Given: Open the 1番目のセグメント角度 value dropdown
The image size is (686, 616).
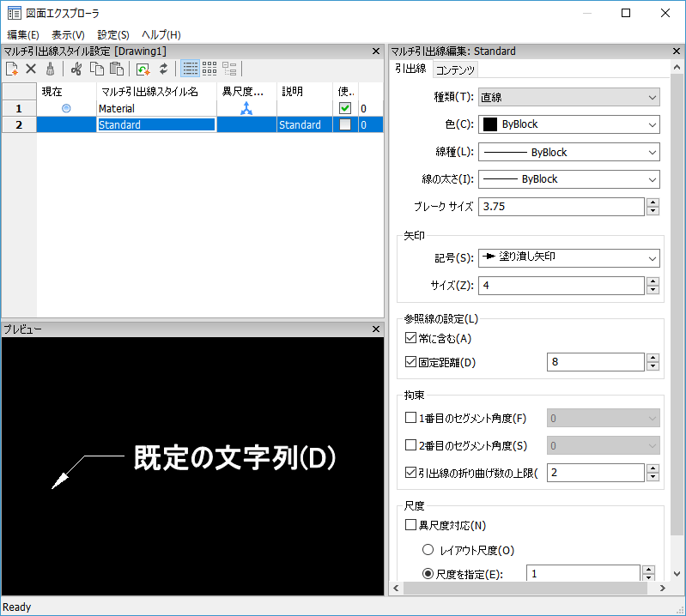Looking at the screenshot, I should (604, 419).
